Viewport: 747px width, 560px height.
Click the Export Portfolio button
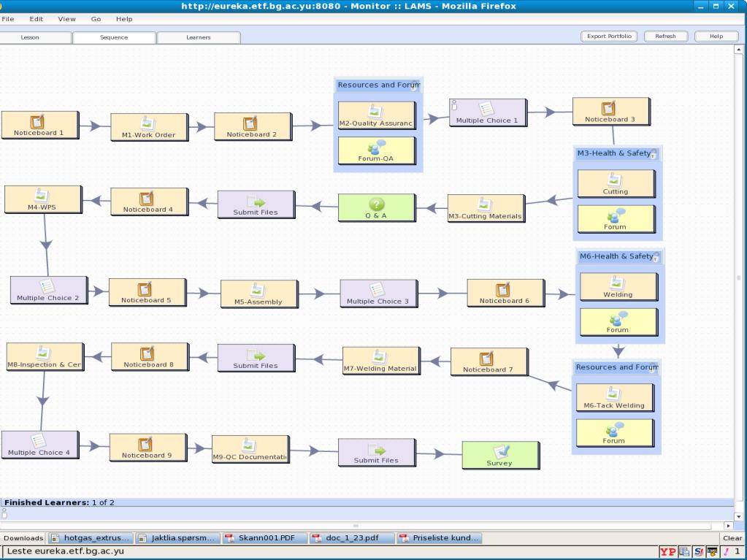609,37
